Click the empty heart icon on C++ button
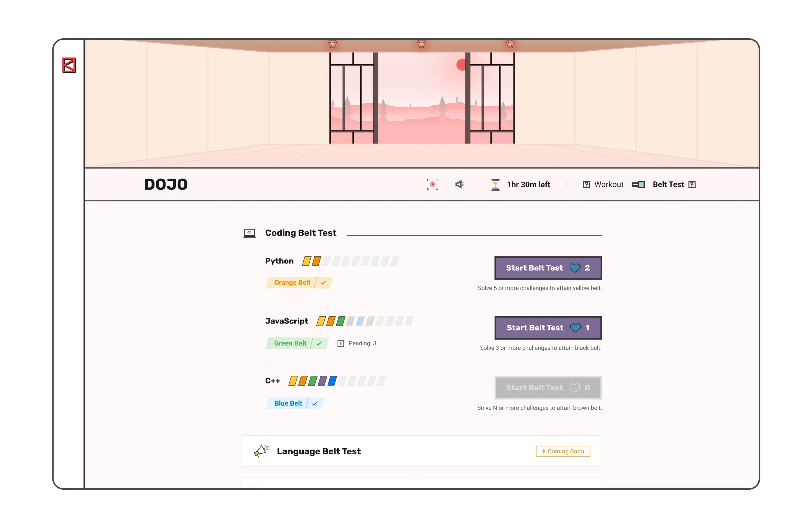 point(575,388)
